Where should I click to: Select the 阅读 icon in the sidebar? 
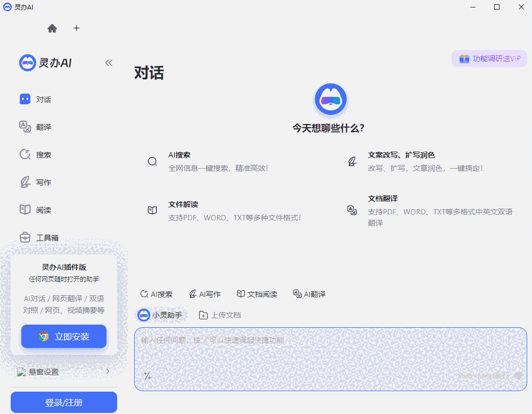click(x=24, y=210)
